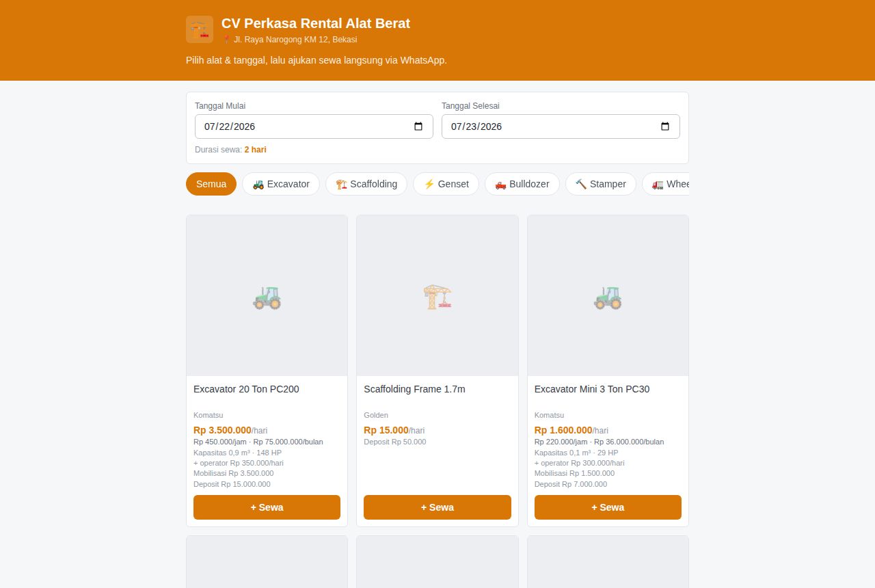875x588 pixels.
Task: Click the CV Perkasa Rental Alat Berat heading
Action: point(316,23)
